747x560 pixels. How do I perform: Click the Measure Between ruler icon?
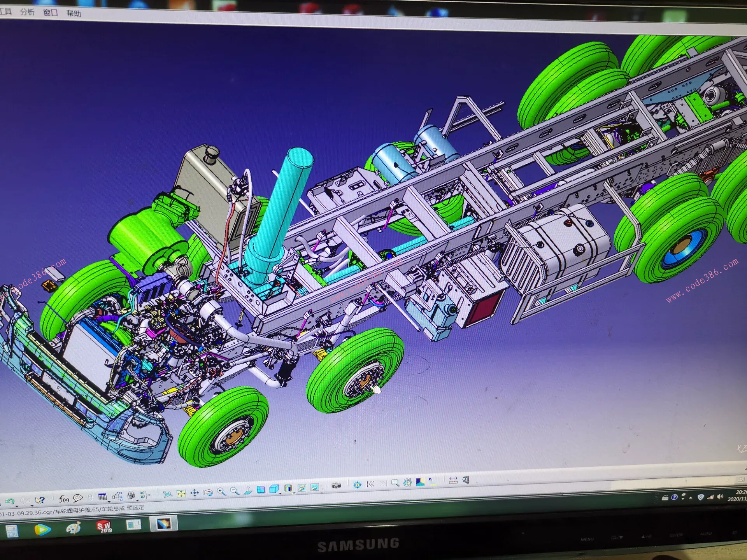[453, 481]
